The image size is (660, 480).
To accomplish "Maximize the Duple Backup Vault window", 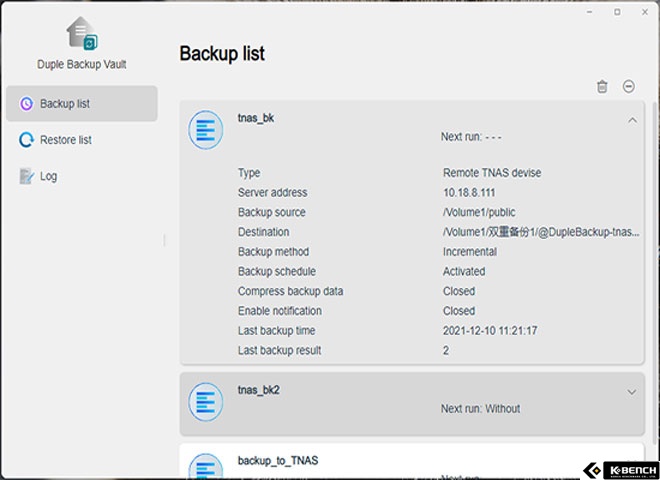I will (x=617, y=12).
